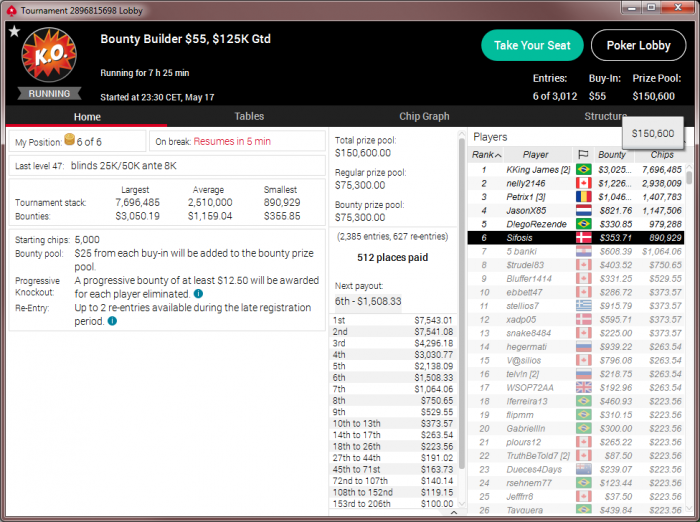Click the favorite star icon
The height and width of the screenshot is (522, 700).
point(14,31)
